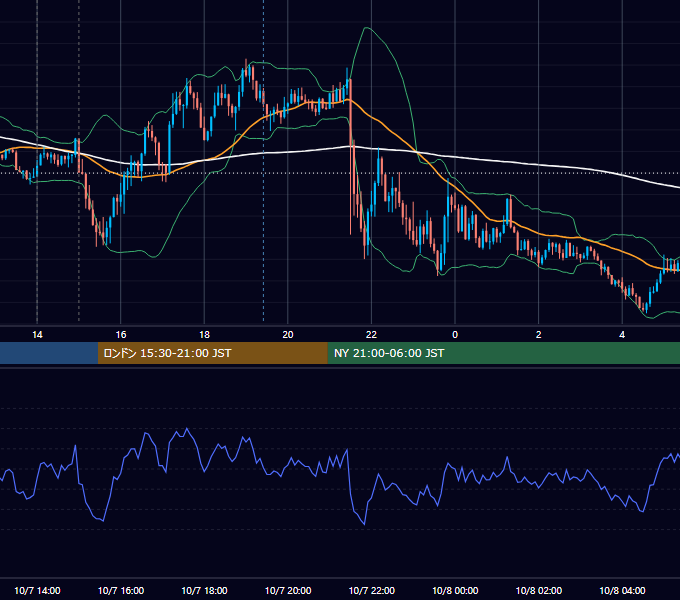
Task: Click the 10/8 00:00 time label
Action: 455,590
